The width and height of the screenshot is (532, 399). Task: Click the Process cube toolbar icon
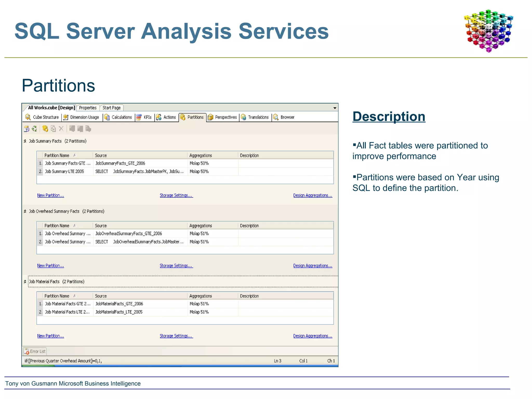(x=26, y=129)
